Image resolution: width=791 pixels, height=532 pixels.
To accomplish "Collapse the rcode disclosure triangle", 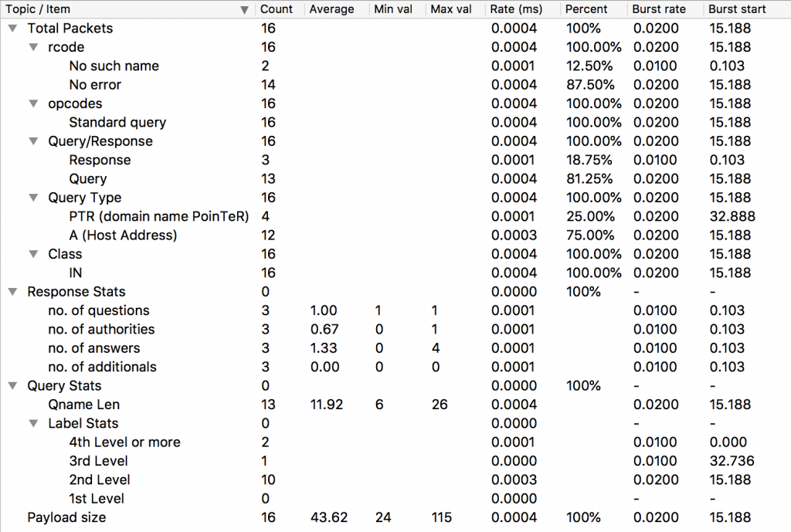I will (x=34, y=47).
